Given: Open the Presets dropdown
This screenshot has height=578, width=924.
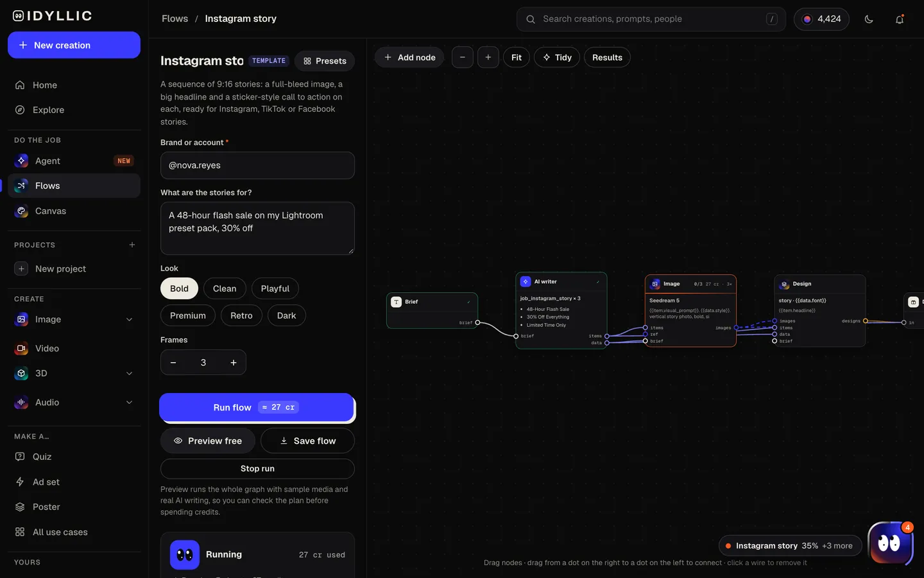Looking at the screenshot, I should 325,61.
